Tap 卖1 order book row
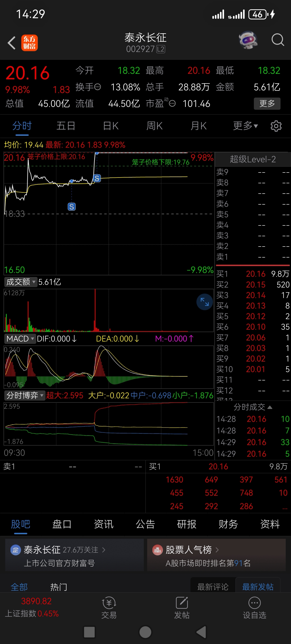The image size is (291, 644). (253, 257)
